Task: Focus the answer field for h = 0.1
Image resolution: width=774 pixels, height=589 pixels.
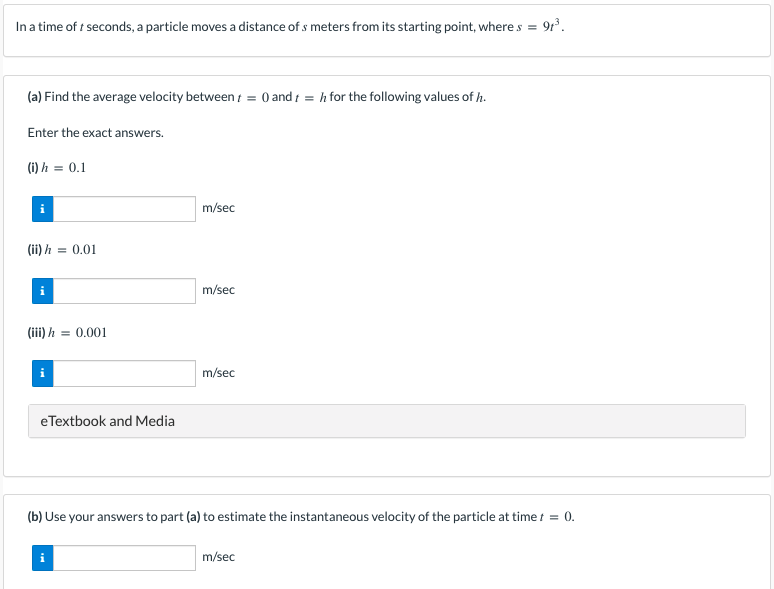Action: pyautogui.click(x=124, y=209)
